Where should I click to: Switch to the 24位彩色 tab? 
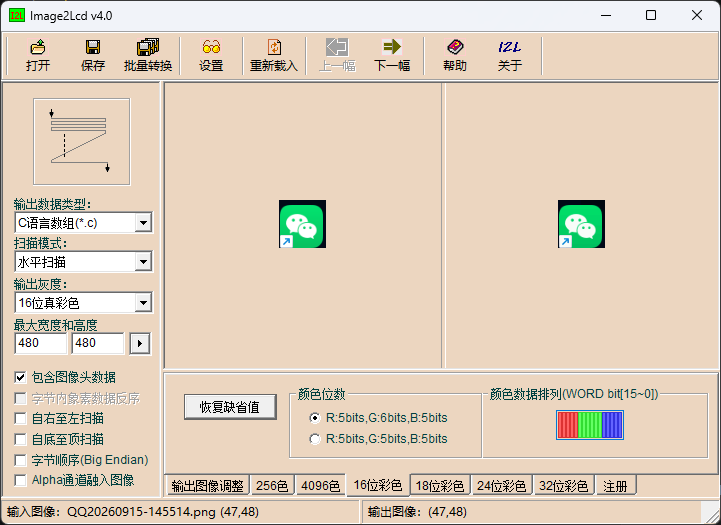(x=501, y=485)
